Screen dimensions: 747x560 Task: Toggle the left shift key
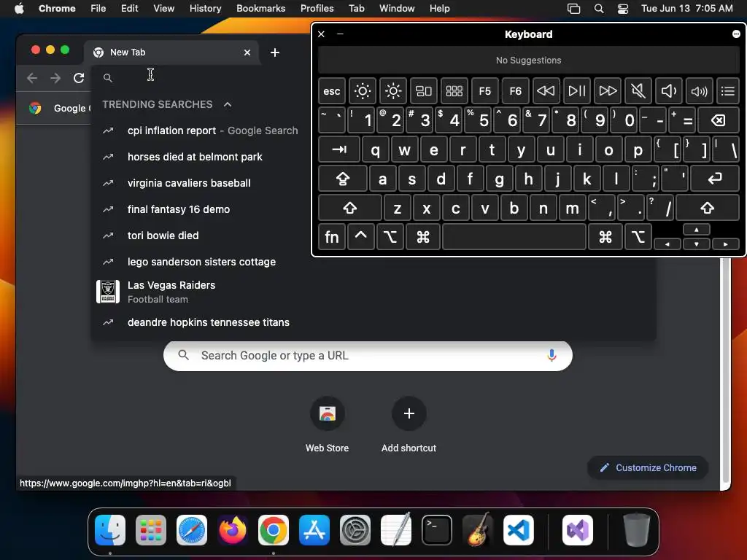(x=349, y=208)
